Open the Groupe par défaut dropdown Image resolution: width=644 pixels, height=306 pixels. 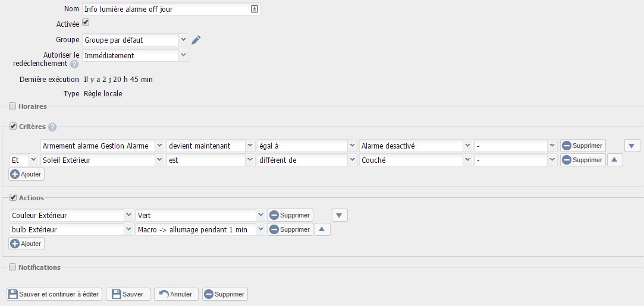tap(136, 40)
